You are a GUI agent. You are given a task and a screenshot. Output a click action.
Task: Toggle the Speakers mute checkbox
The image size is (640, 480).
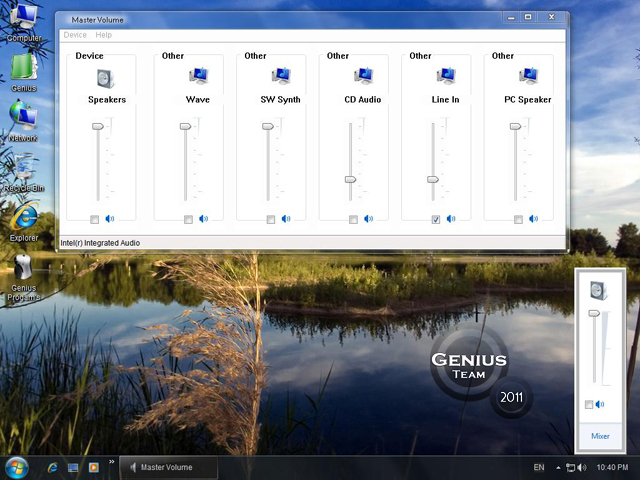(x=94, y=220)
